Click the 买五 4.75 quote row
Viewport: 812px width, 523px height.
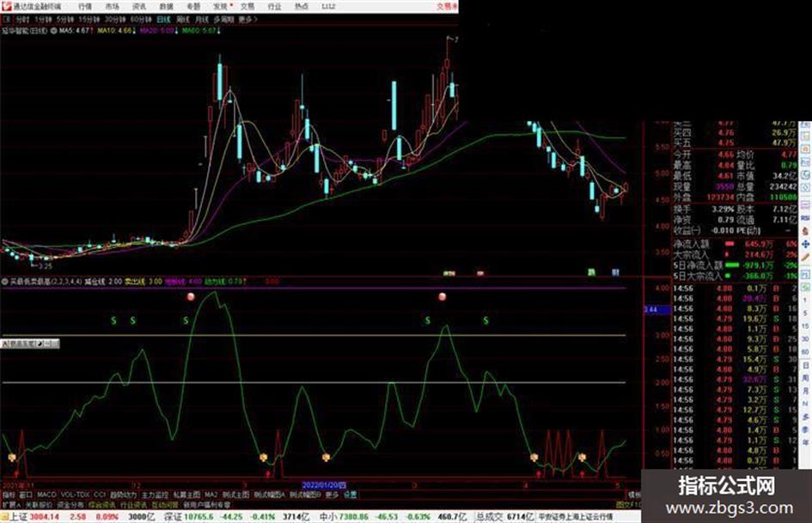click(x=735, y=143)
